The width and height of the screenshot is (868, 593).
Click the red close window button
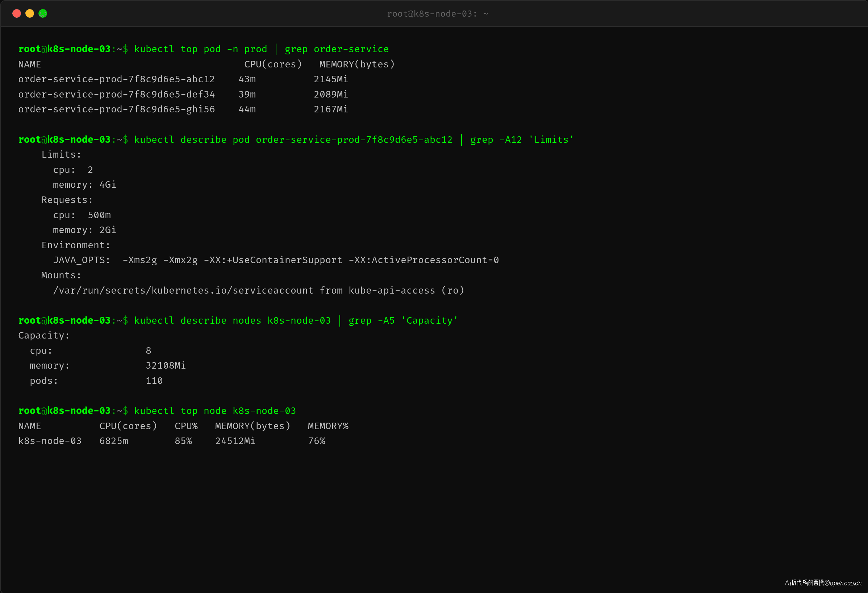(16, 14)
